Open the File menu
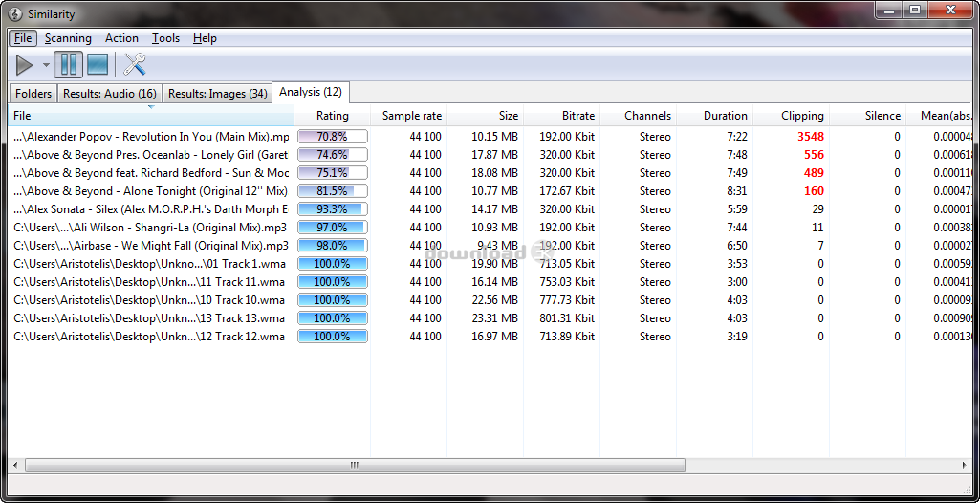 tap(23, 38)
